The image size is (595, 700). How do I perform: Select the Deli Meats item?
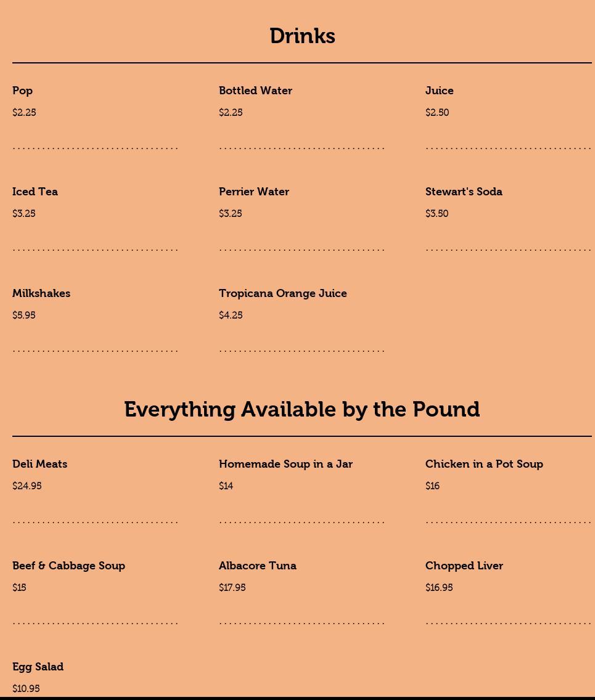(40, 464)
